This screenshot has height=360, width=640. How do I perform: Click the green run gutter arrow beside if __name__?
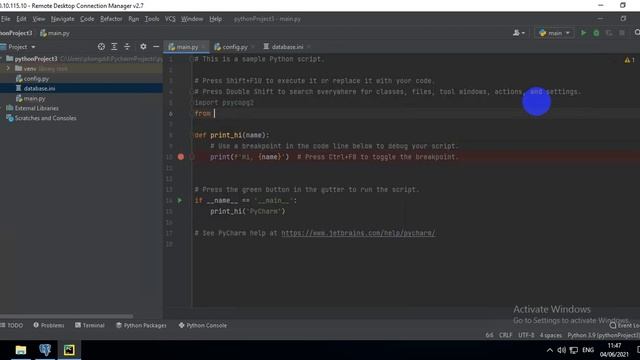[x=180, y=200]
